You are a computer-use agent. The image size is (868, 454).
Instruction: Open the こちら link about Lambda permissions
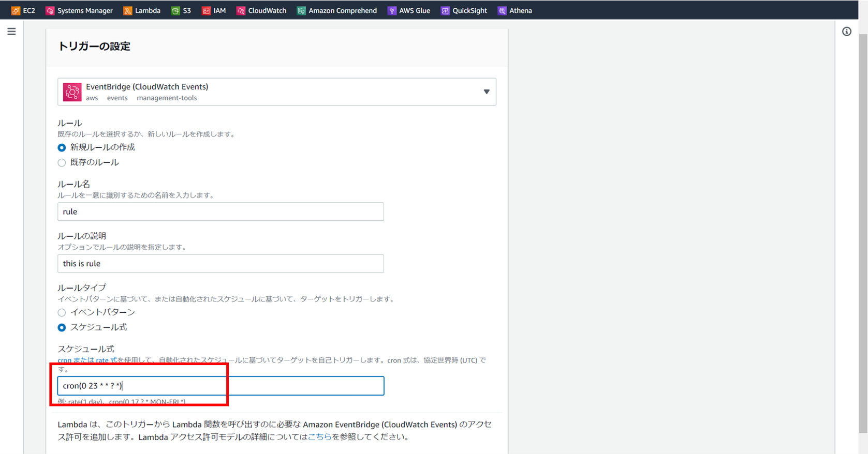(x=320, y=436)
